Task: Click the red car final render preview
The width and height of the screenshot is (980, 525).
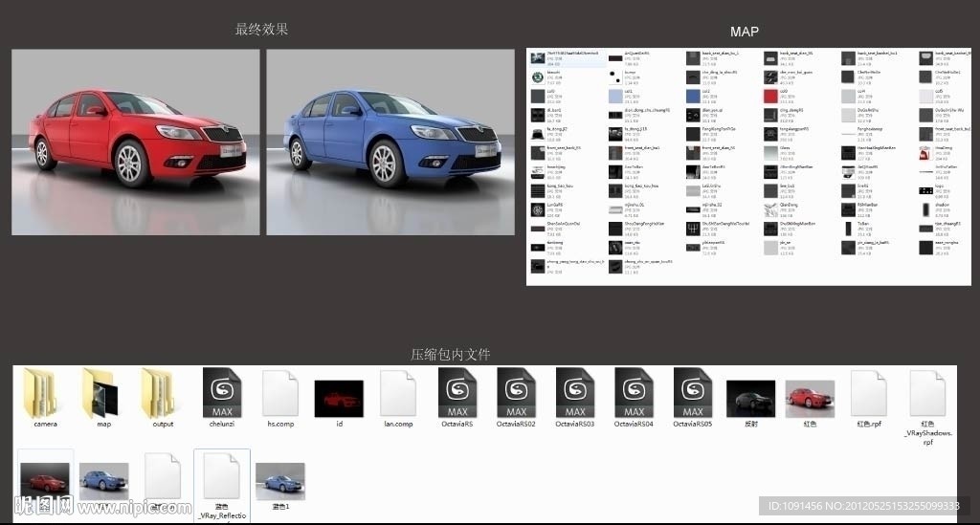Action: 135,142
